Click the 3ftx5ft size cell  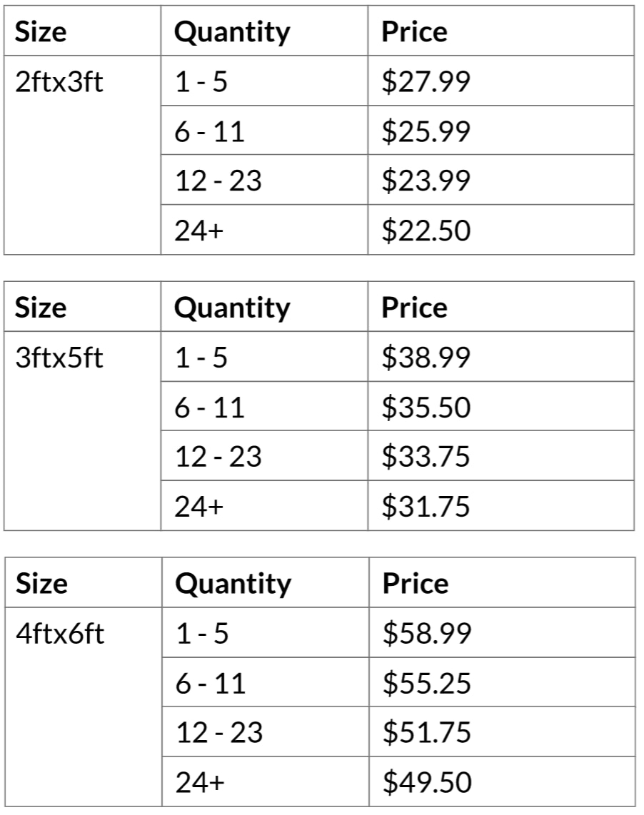[82, 431]
